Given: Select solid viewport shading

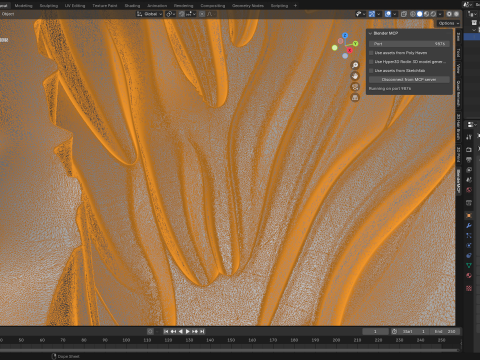Looking at the screenshot, I should [420, 14].
